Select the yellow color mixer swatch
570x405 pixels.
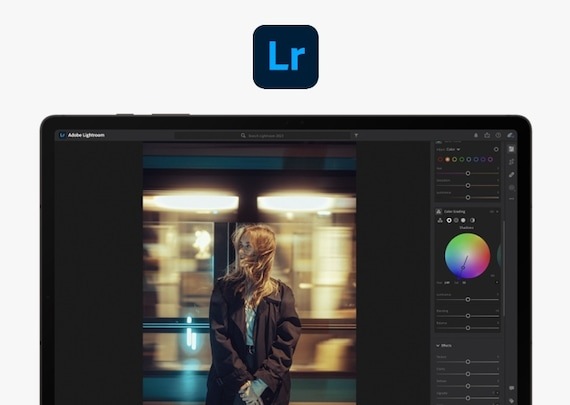point(454,159)
